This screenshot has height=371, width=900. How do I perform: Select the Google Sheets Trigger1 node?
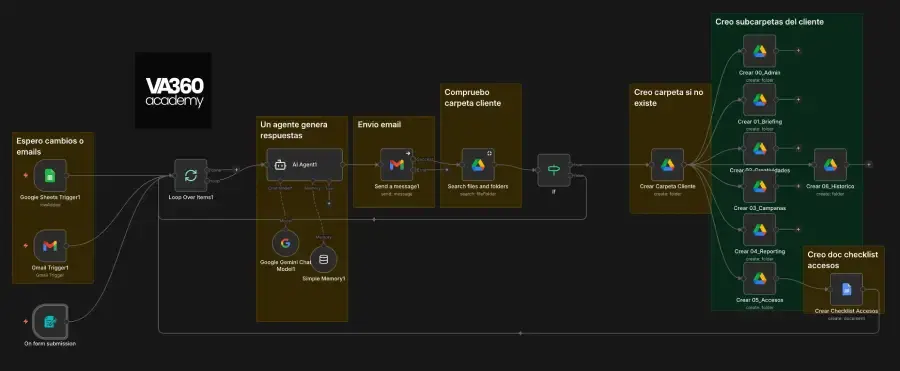coord(50,176)
